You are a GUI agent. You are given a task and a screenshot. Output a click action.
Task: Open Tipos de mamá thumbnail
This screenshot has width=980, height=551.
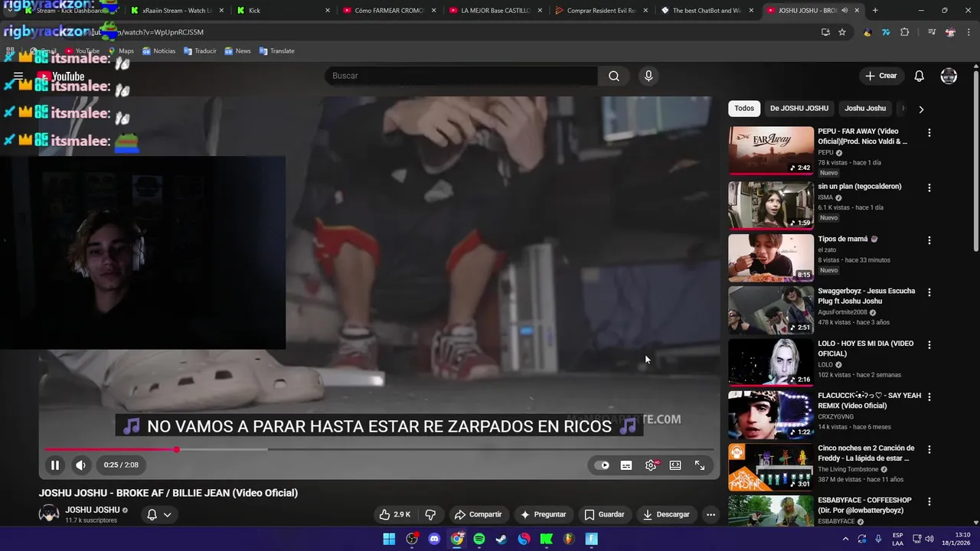pos(771,258)
